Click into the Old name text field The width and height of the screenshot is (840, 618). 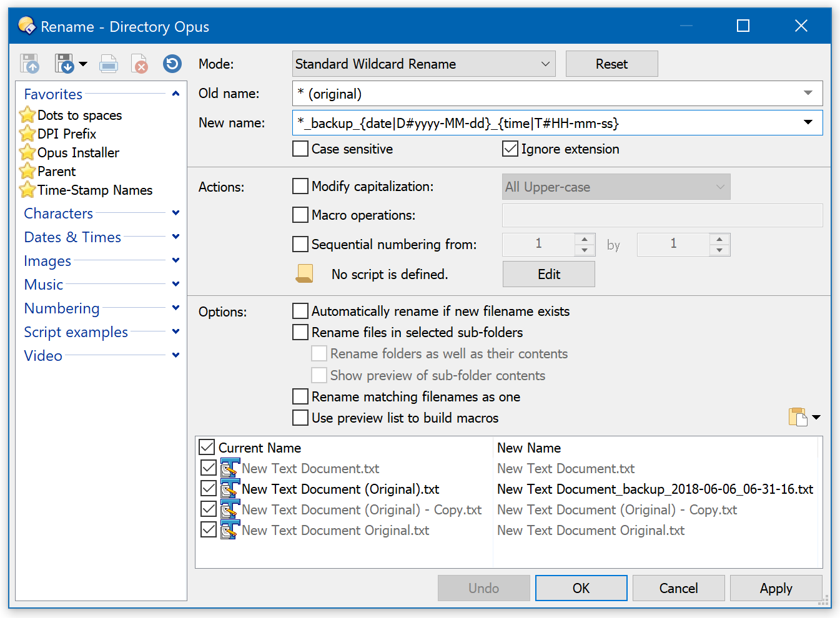click(543, 94)
